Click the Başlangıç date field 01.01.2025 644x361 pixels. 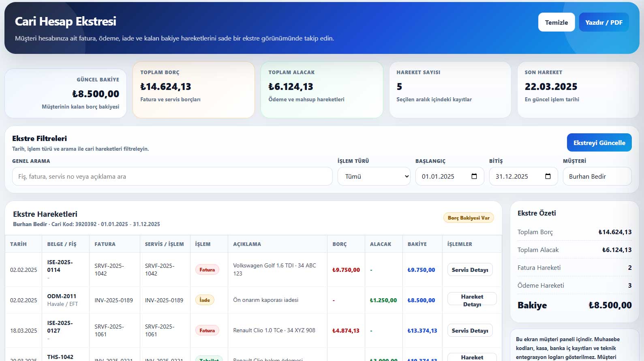450,176
